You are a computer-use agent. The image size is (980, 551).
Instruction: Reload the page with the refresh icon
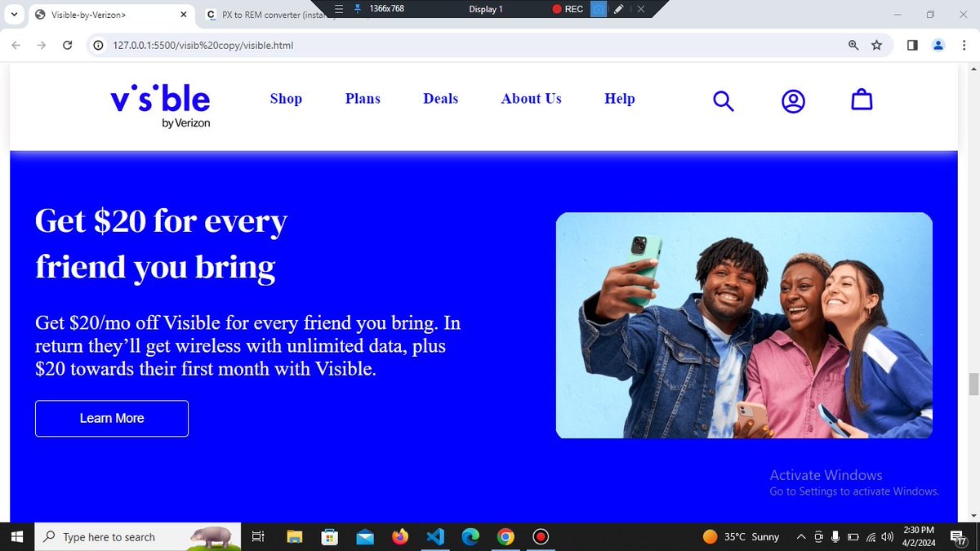coord(68,46)
